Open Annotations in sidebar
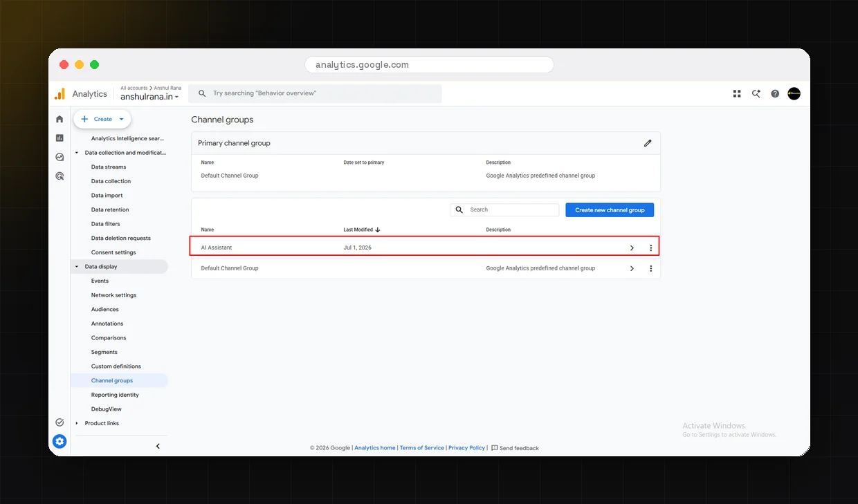The width and height of the screenshot is (858, 504). [x=107, y=324]
